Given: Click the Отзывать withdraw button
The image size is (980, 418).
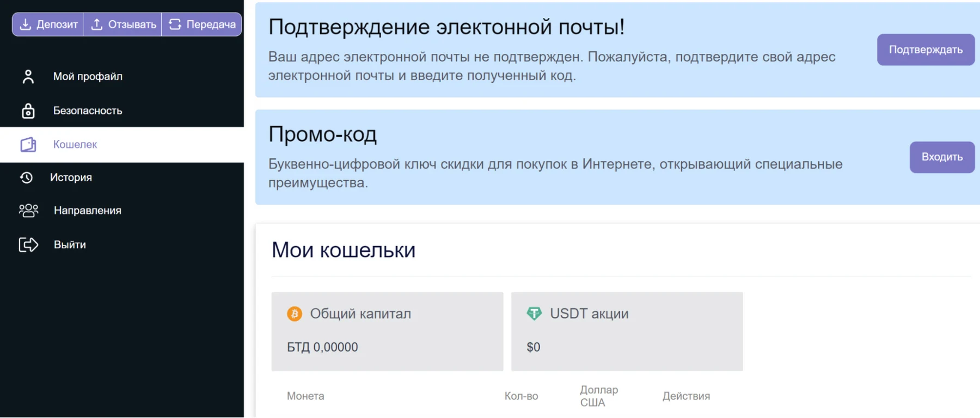Looking at the screenshot, I should [x=122, y=24].
